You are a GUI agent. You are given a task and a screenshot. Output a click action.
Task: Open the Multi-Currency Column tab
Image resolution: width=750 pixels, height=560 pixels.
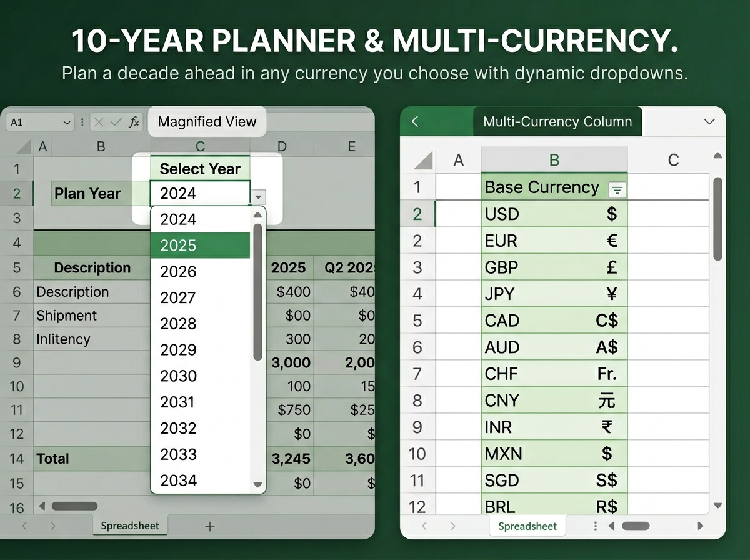[557, 122]
